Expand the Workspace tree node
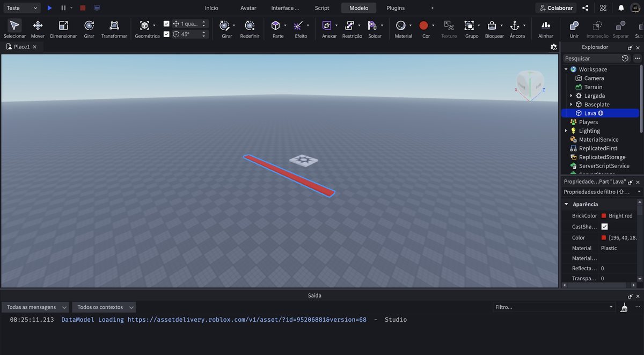This screenshot has height=355, width=644. [566, 69]
